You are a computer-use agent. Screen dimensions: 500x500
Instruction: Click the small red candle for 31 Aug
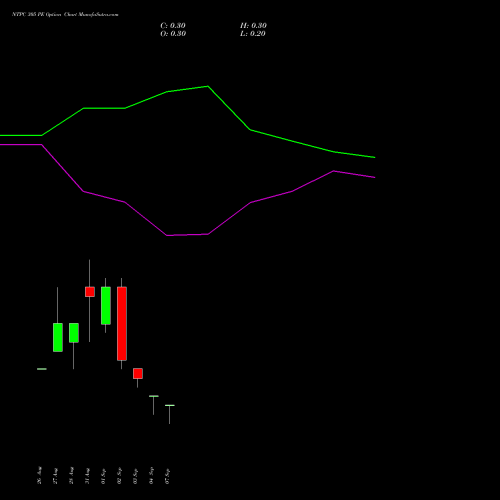tap(90, 292)
